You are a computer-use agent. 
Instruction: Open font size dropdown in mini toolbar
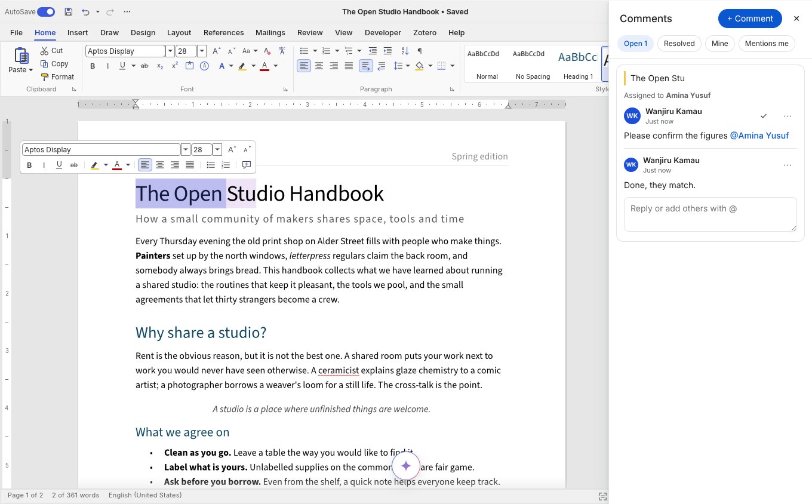(x=217, y=150)
